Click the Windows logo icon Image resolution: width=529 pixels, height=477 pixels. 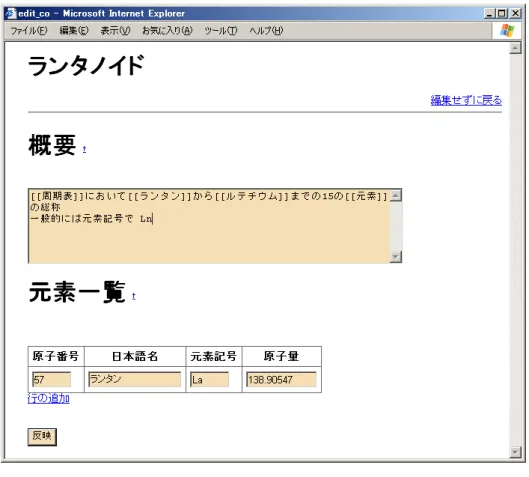507,31
